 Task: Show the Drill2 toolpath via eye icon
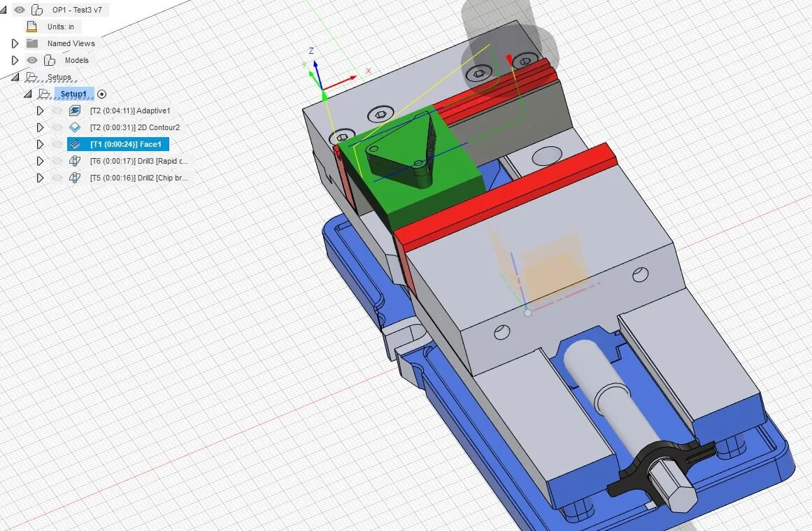click(57, 177)
